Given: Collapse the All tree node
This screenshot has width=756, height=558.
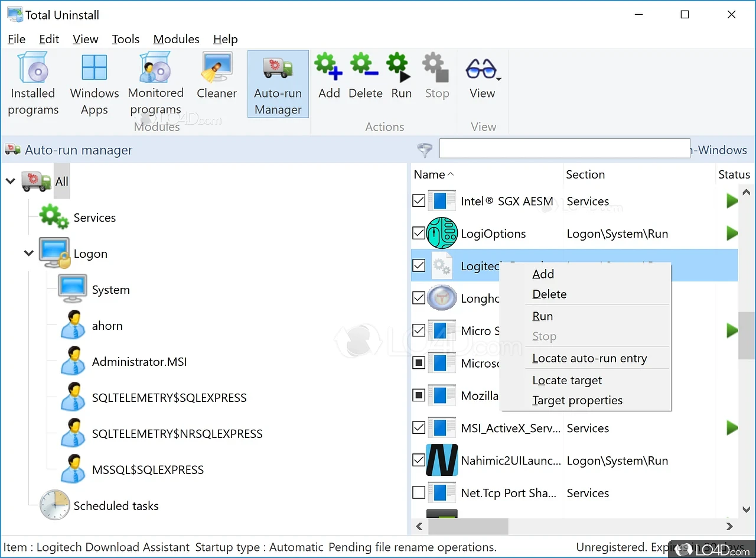Looking at the screenshot, I should tap(10, 181).
